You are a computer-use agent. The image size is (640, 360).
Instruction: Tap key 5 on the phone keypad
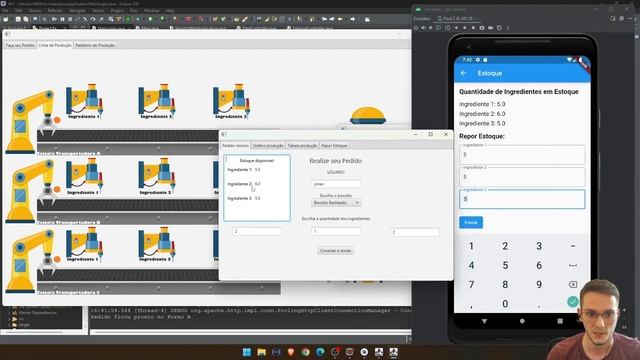pyautogui.click(x=505, y=265)
